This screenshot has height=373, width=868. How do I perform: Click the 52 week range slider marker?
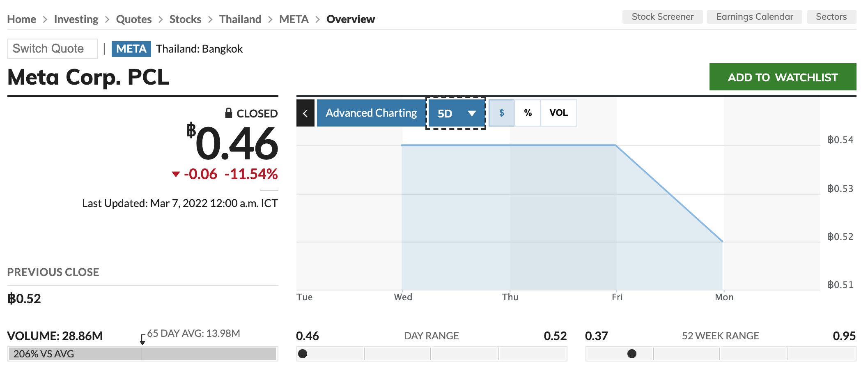632,354
